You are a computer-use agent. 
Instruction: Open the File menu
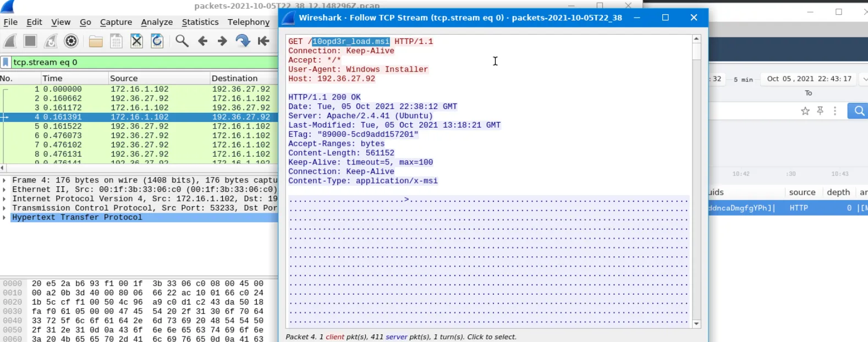pos(10,22)
